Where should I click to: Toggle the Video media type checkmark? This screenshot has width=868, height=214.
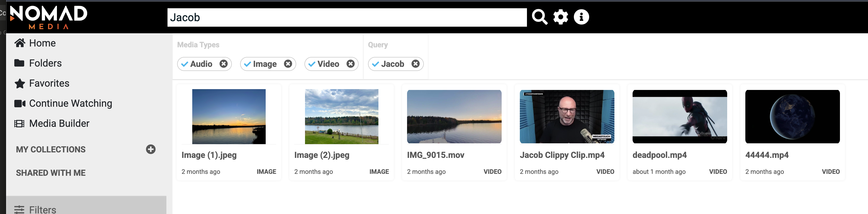coord(312,64)
